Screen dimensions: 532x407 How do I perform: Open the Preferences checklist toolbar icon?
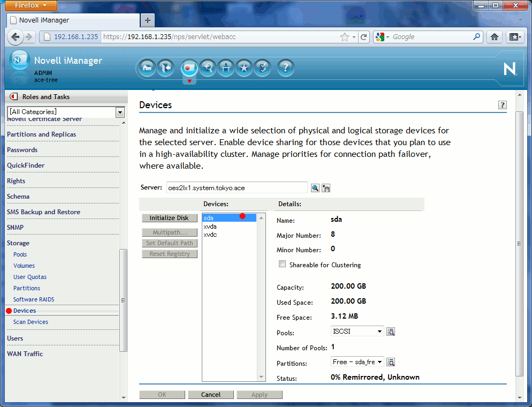pos(263,68)
